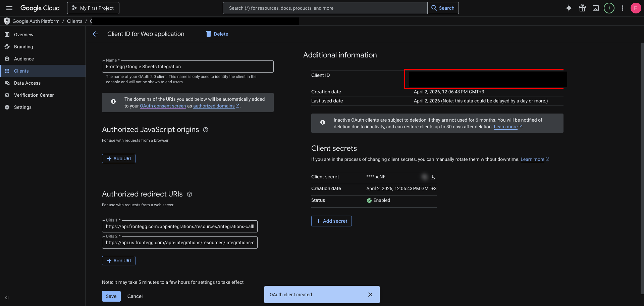Collapse the left sidebar panel
Image resolution: width=644 pixels, height=306 pixels.
tap(7, 298)
